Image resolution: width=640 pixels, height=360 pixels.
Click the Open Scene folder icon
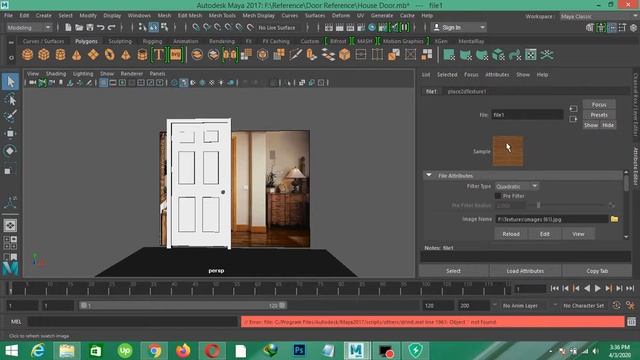[x=79, y=27]
